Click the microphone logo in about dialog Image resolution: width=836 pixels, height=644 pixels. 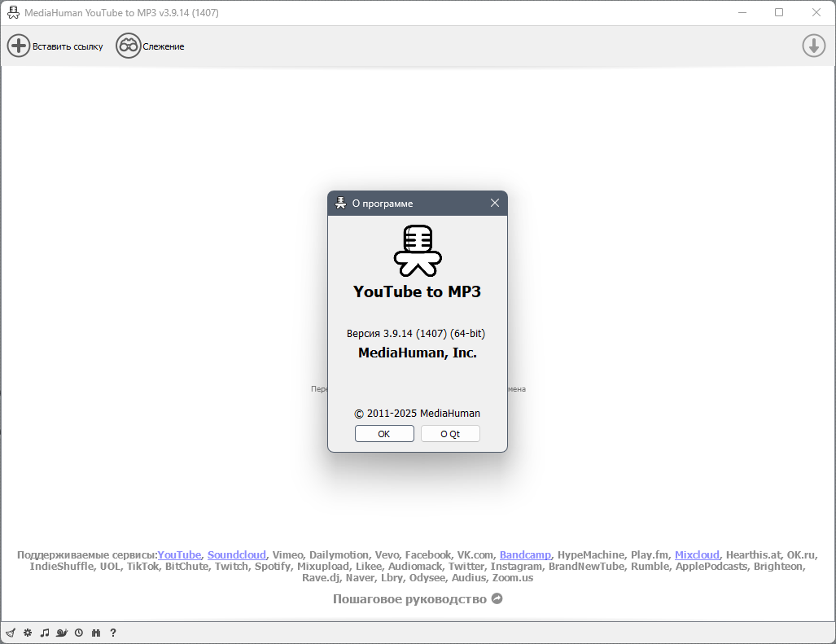418,251
